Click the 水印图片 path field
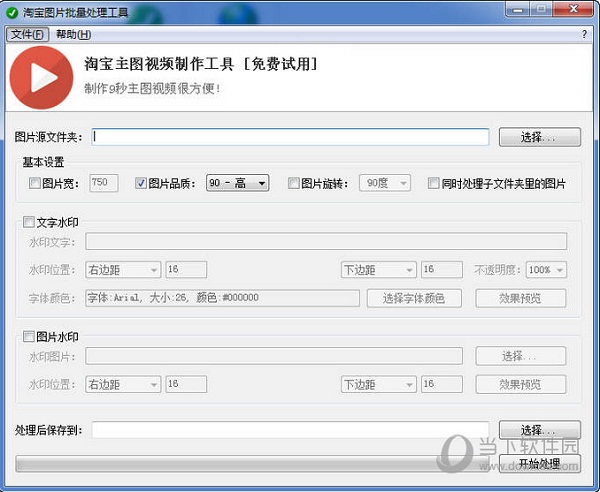600x492 pixels. click(x=274, y=356)
